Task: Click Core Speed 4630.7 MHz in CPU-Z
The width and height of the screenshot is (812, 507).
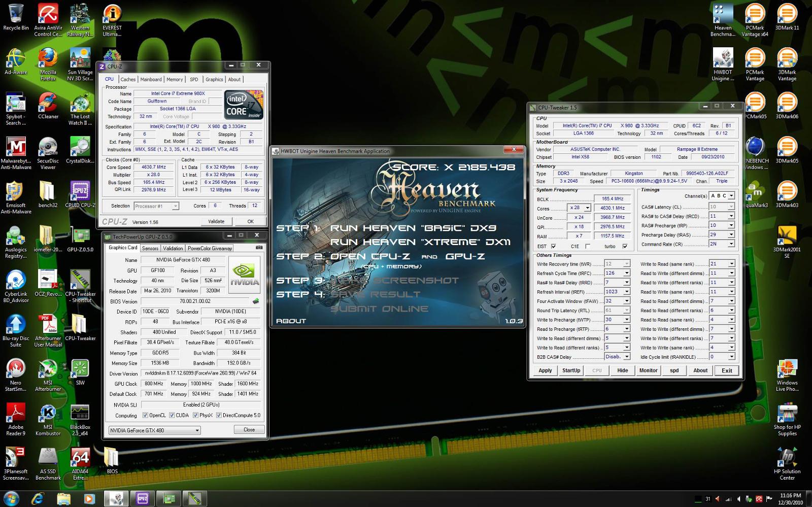Action: tap(154, 167)
